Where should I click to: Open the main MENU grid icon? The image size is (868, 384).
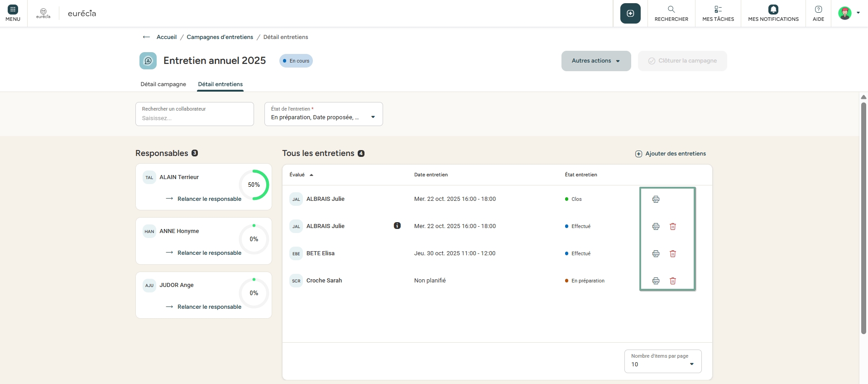pyautogui.click(x=13, y=10)
